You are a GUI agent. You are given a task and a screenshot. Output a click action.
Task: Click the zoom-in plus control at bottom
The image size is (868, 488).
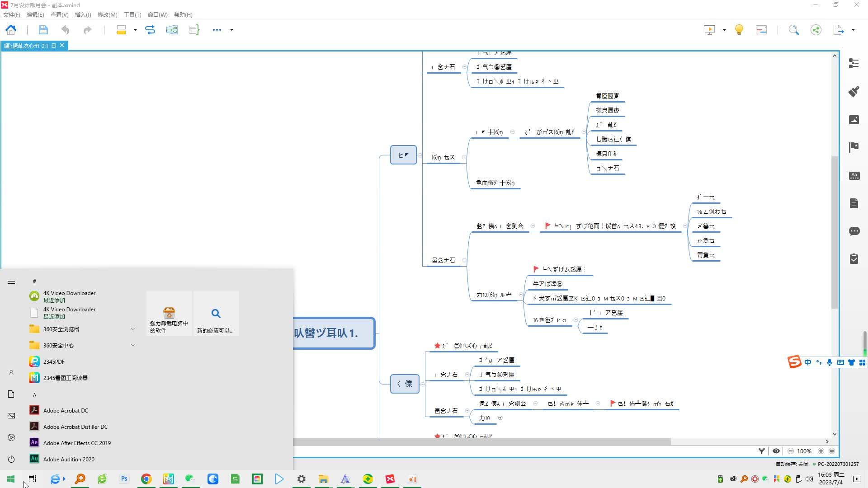[821, 451]
